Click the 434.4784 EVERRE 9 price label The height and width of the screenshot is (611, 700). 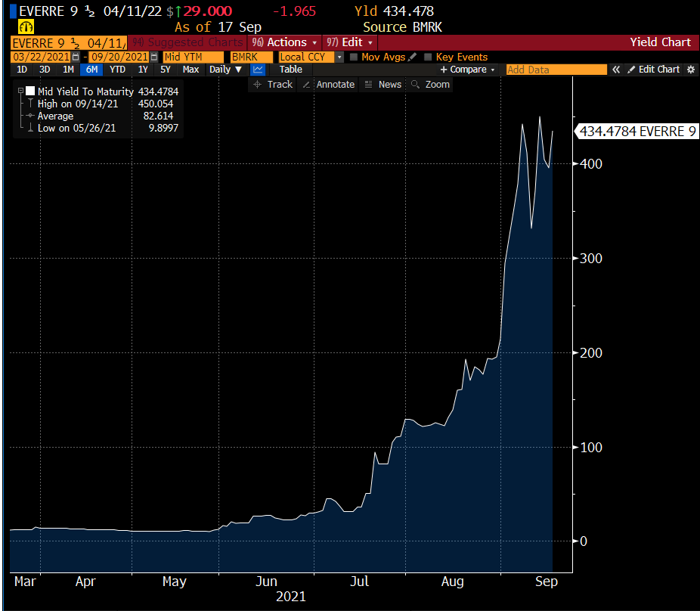(637, 132)
